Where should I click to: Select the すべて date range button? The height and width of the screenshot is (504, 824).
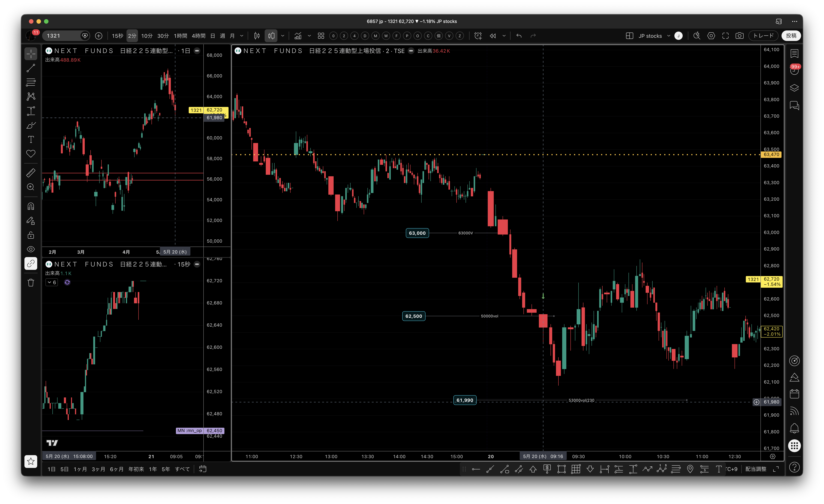tap(182, 469)
